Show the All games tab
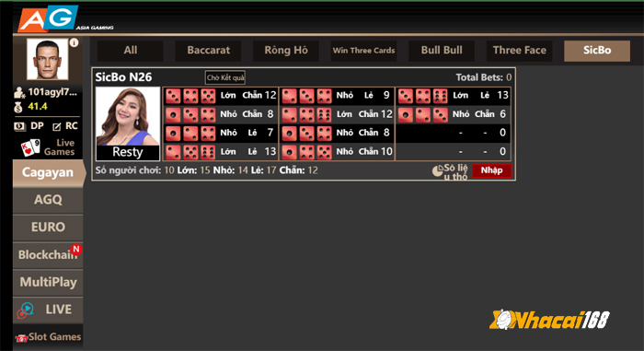Viewport: 644px width, 351px height. pyautogui.click(x=131, y=51)
